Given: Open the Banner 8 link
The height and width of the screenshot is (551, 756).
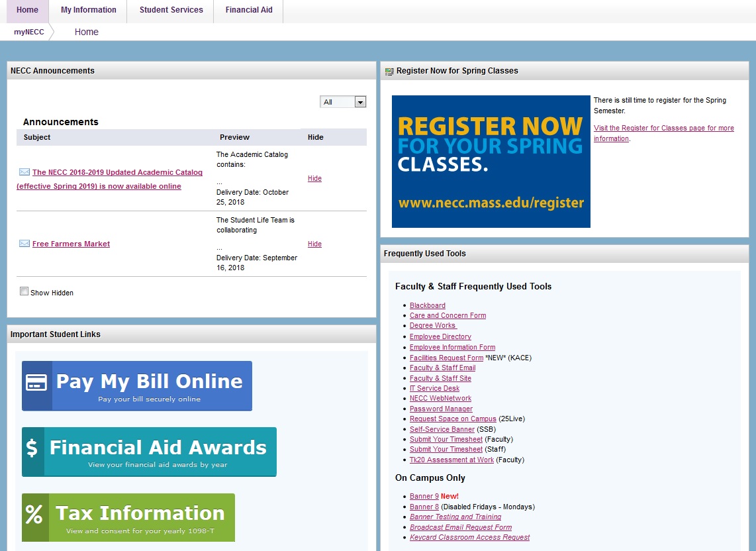Looking at the screenshot, I should click(424, 507).
